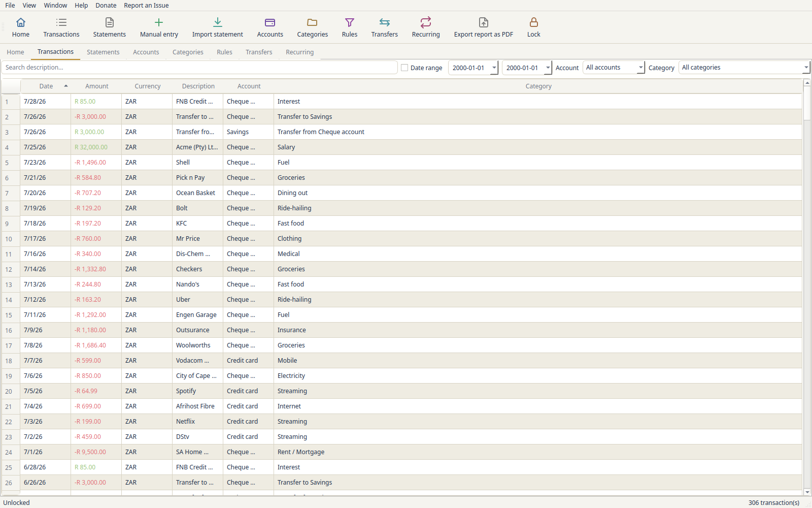Open Rules funnel icon in toolbar

coord(350,22)
